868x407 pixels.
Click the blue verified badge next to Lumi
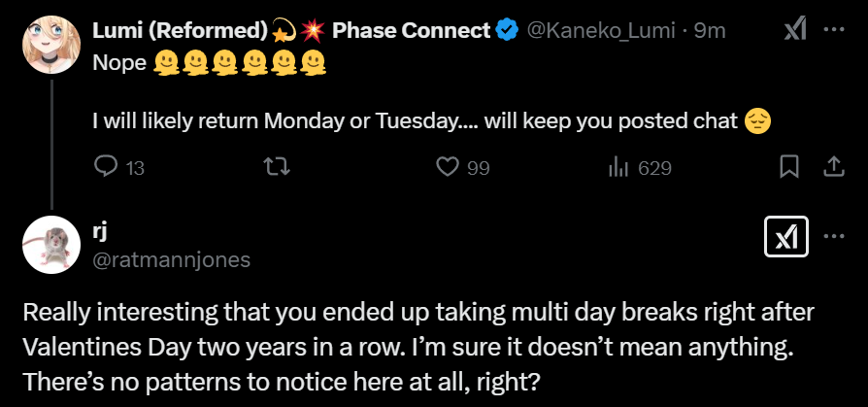507,31
